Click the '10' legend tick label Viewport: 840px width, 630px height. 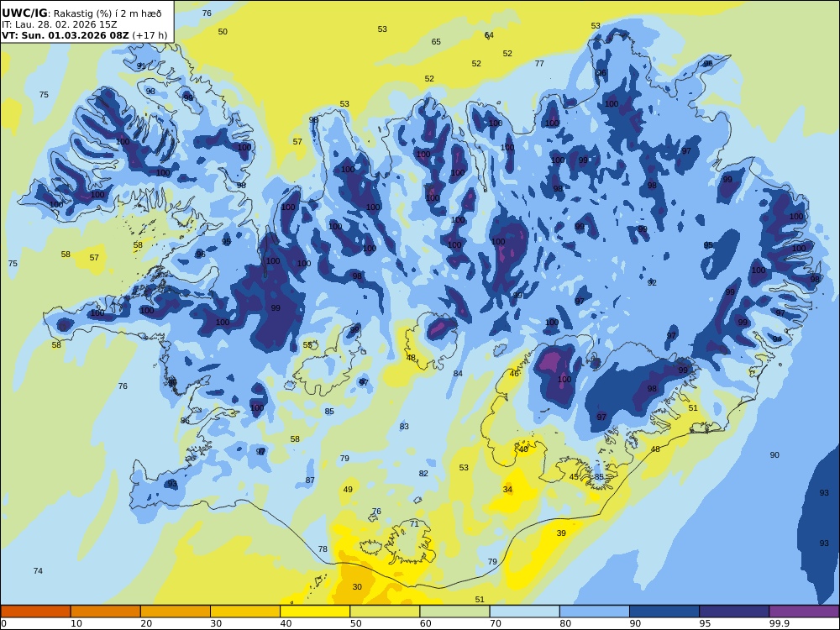[76, 623]
